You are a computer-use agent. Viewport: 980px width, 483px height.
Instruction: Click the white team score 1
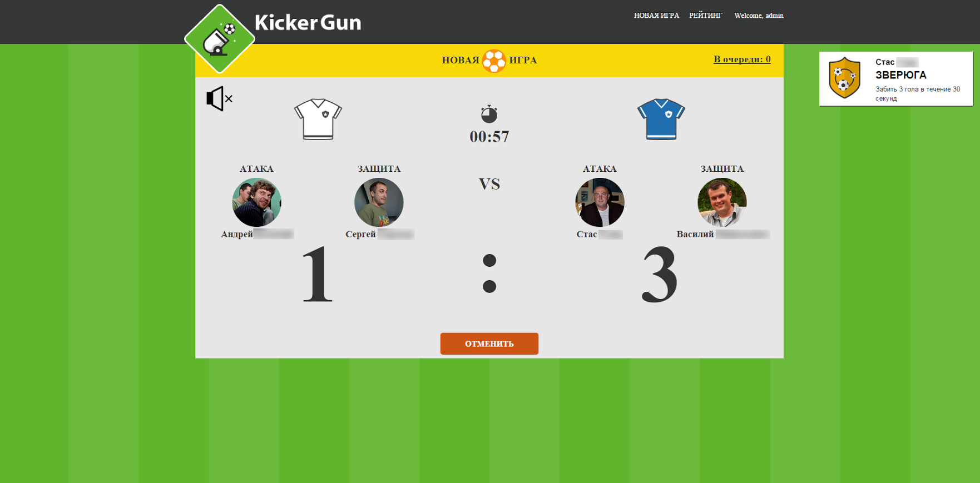(x=318, y=275)
